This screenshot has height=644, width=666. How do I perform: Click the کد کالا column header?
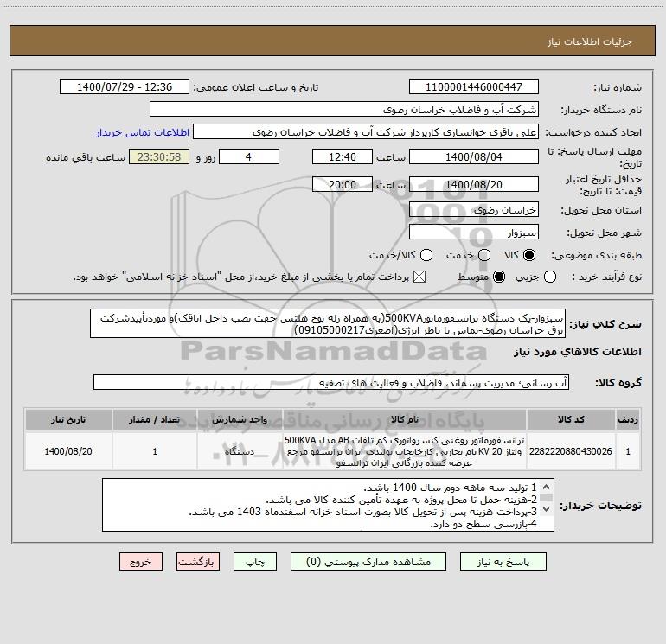[571, 420]
